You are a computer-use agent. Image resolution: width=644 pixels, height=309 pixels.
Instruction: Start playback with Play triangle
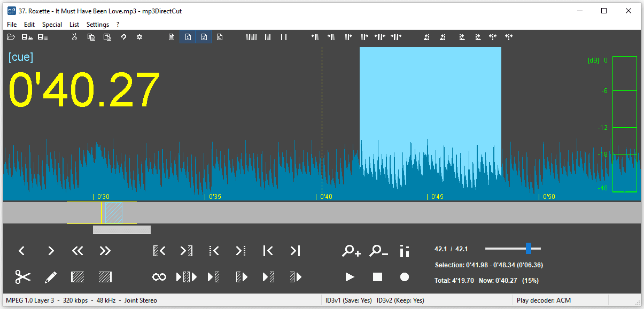point(350,277)
